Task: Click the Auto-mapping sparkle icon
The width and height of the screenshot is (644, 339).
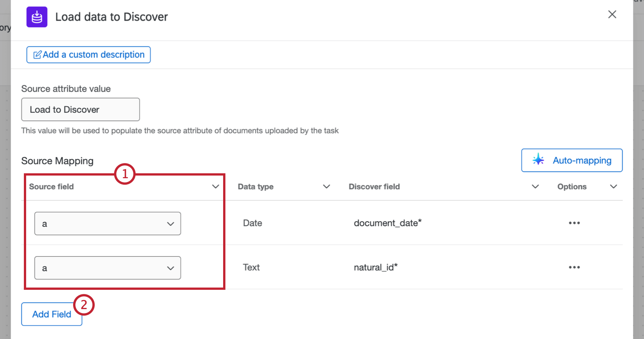Action: (x=538, y=160)
